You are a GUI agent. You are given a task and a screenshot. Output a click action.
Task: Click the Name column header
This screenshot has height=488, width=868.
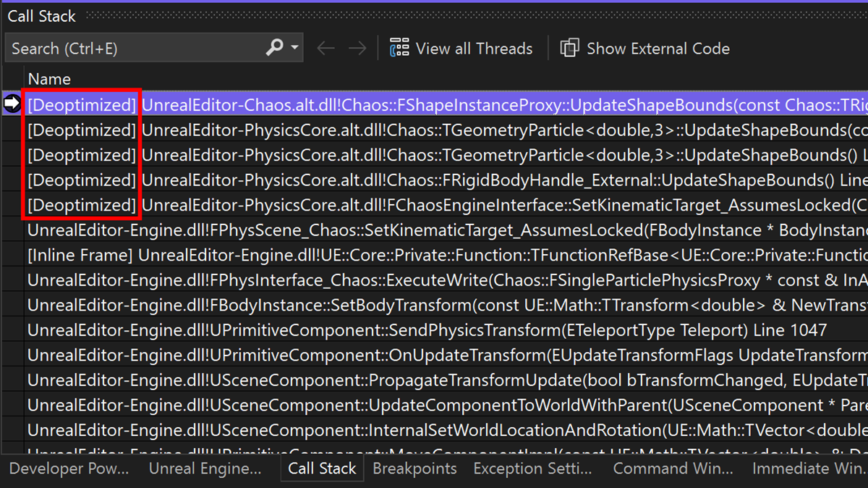pyautogui.click(x=48, y=78)
